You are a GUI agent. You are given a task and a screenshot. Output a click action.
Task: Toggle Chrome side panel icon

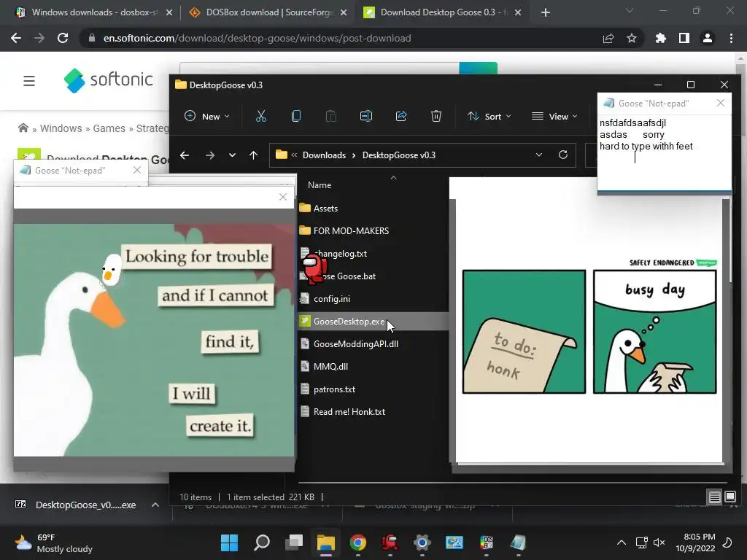[x=684, y=38]
